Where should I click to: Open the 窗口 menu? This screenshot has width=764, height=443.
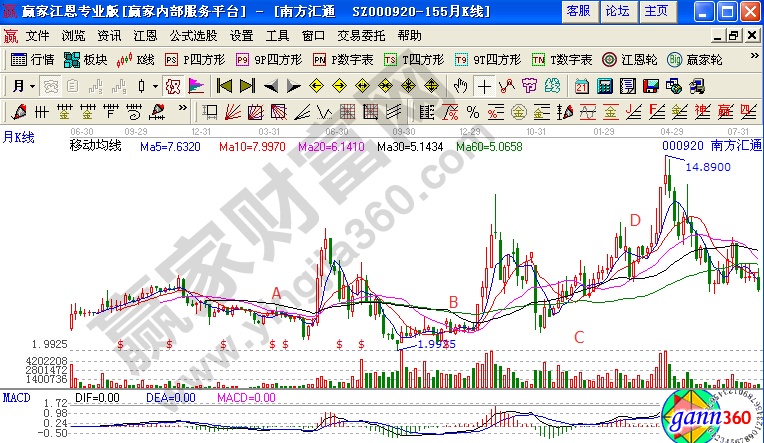point(313,36)
